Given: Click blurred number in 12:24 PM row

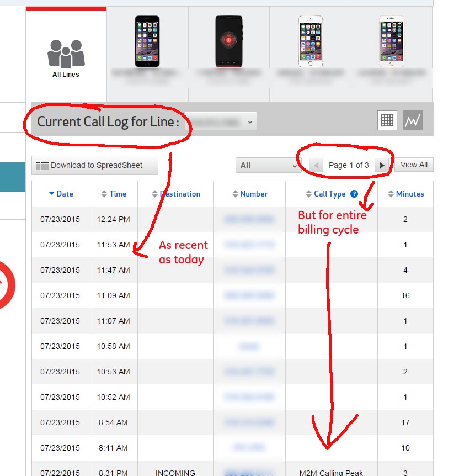Looking at the screenshot, I should point(249,219).
